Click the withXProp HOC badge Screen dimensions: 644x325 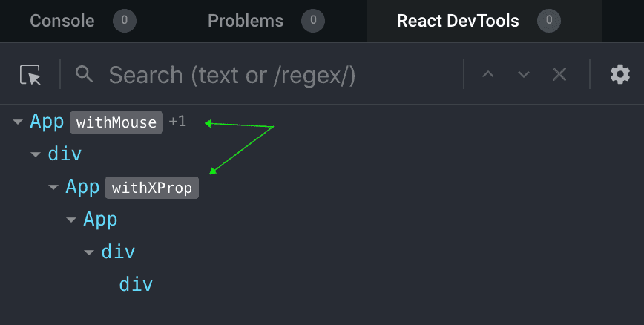point(152,188)
